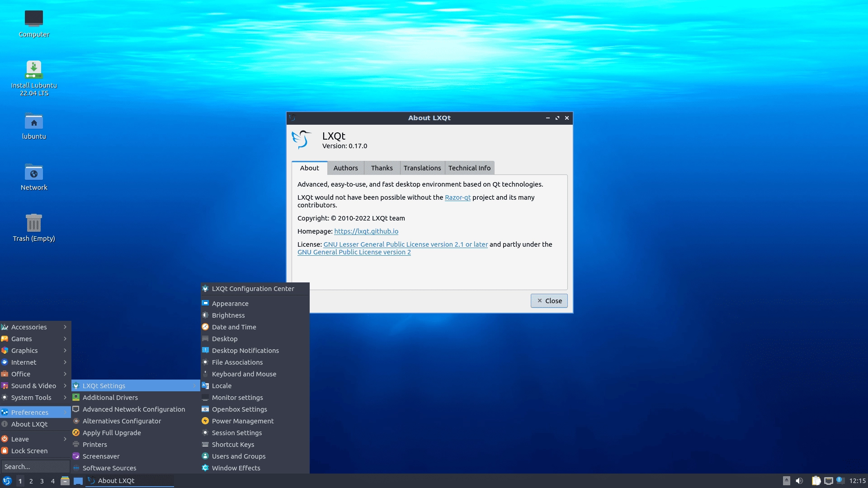The image size is (868, 488).
Task: Open Power Management settings entry
Action: 255,421
